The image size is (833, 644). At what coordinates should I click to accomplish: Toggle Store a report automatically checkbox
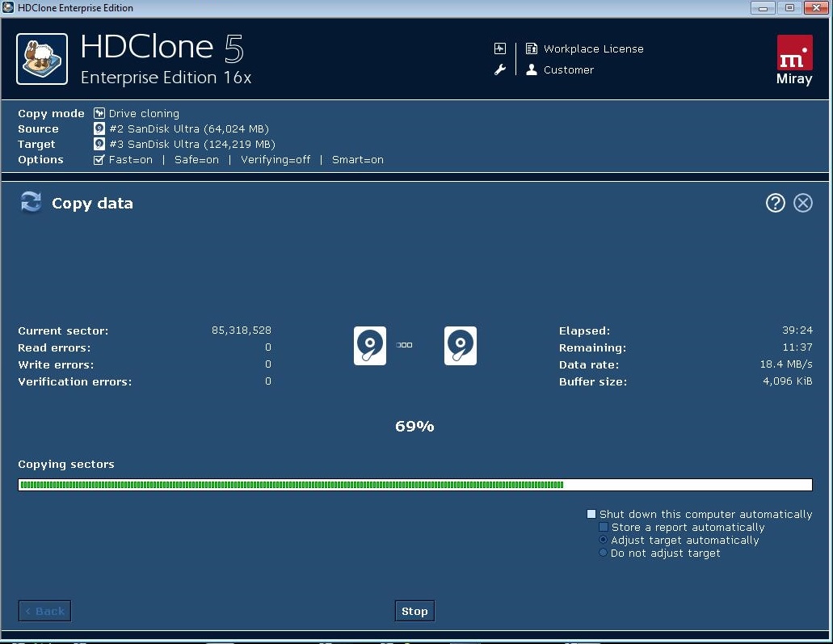click(604, 527)
